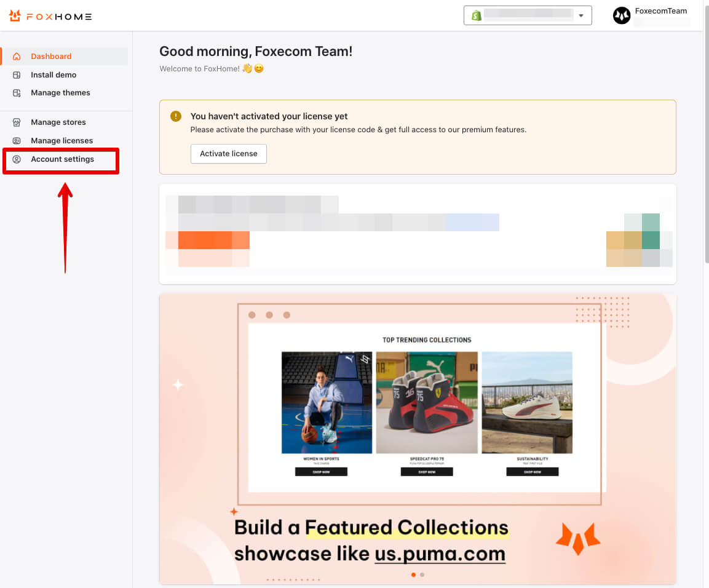Click Shop Now under Speedcat Pro 75
Viewport: 709px width, 588px height.
click(427, 472)
